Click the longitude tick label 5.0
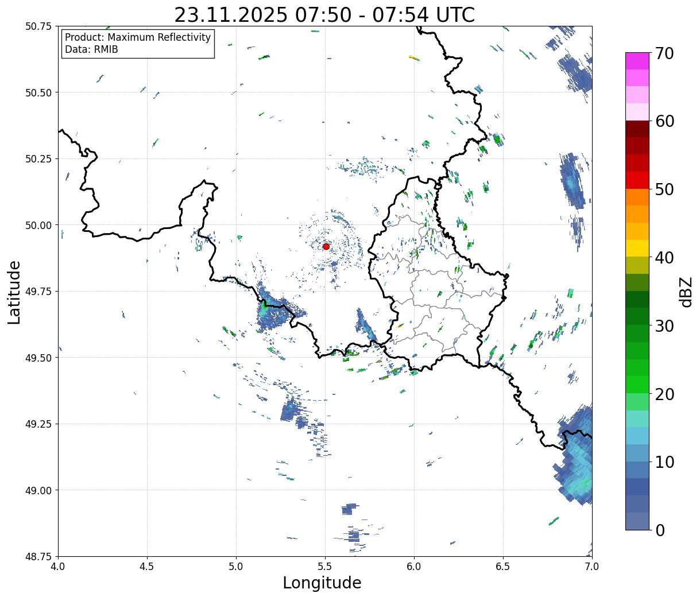This screenshot has height=597, width=700. pyautogui.click(x=236, y=567)
